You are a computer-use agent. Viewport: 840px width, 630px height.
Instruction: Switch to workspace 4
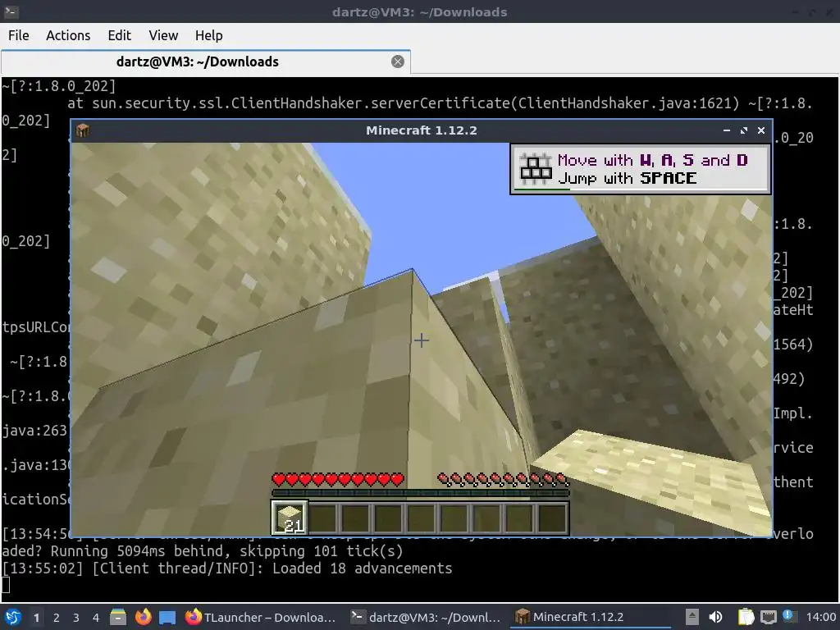point(95,618)
